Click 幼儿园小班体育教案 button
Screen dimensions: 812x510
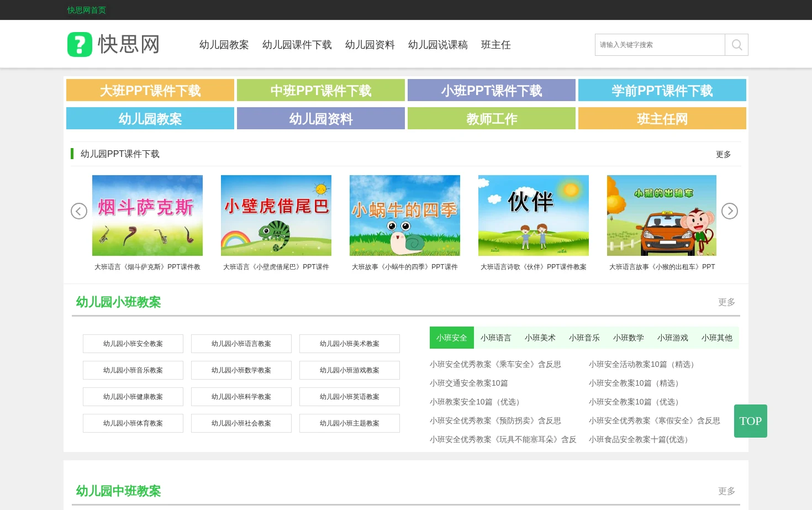point(133,423)
